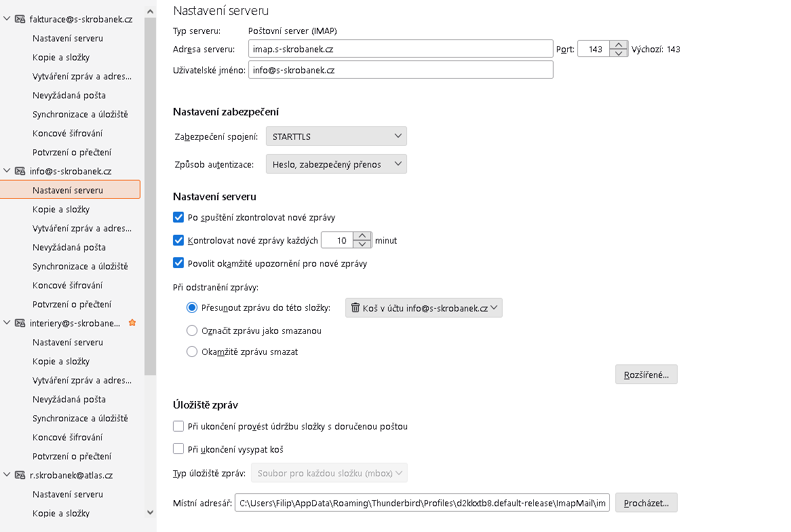Screen dimensions: 791x532
Task: Click the Rozšířené... button
Action: click(646, 375)
